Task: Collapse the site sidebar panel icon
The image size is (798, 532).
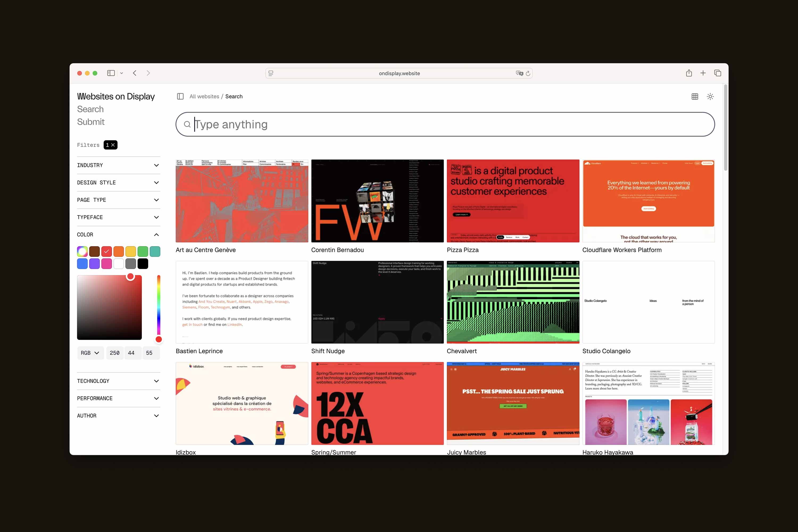Action: point(181,96)
